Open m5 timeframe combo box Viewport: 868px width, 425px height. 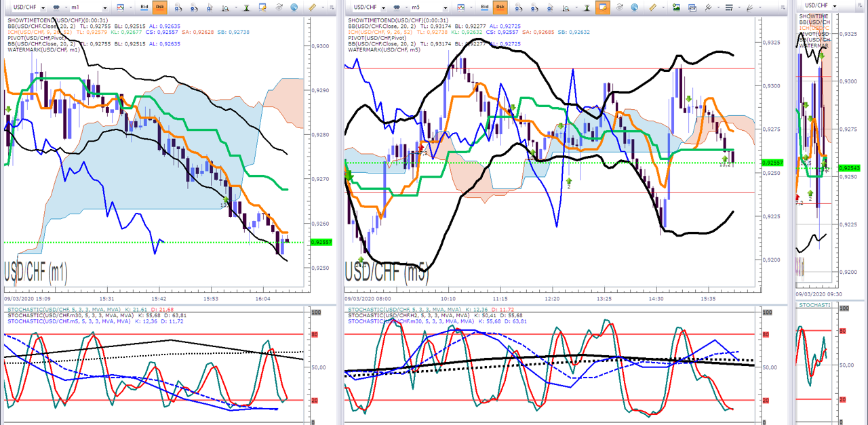[x=430, y=7]
